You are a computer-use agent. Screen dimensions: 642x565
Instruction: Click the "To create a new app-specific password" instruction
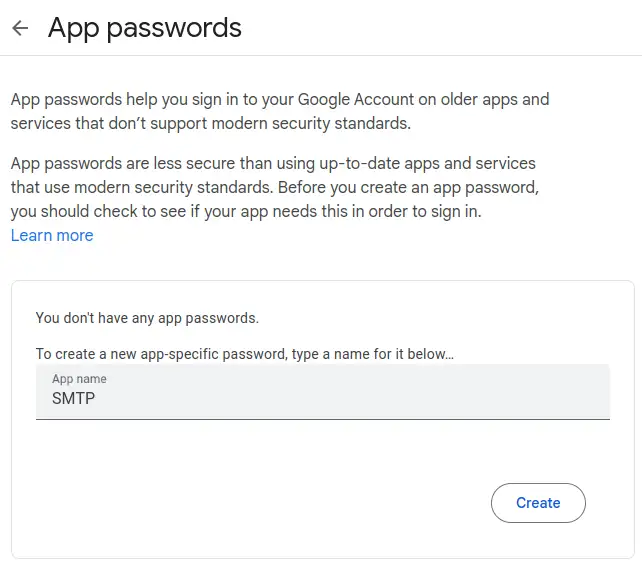click(x=244, y=354)
